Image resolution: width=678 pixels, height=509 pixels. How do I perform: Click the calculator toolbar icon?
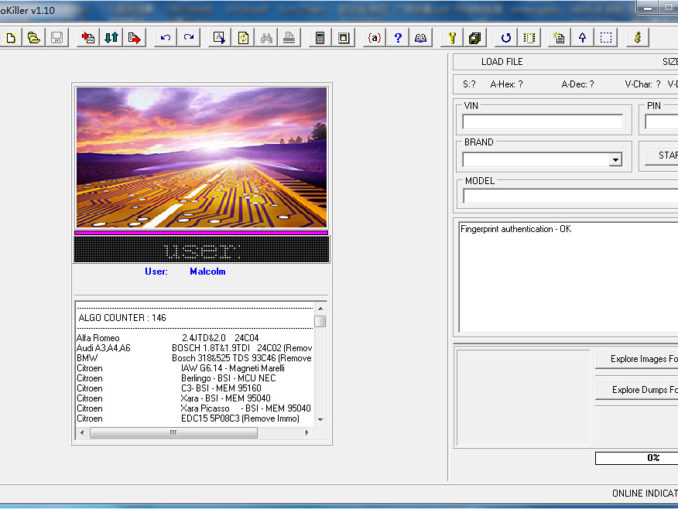click(320, 38)
